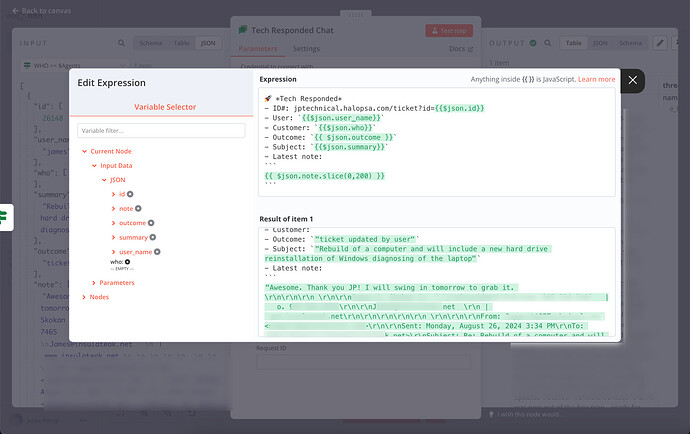690x434 pixels.
Task: Expand the Nodes tree section
Action: (84, 297)
